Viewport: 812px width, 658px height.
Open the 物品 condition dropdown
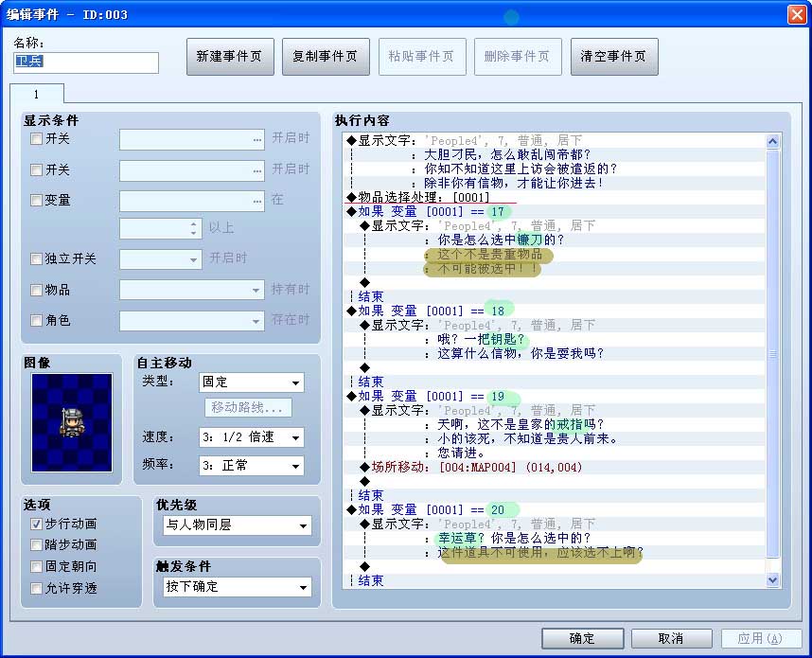[192, 290]
